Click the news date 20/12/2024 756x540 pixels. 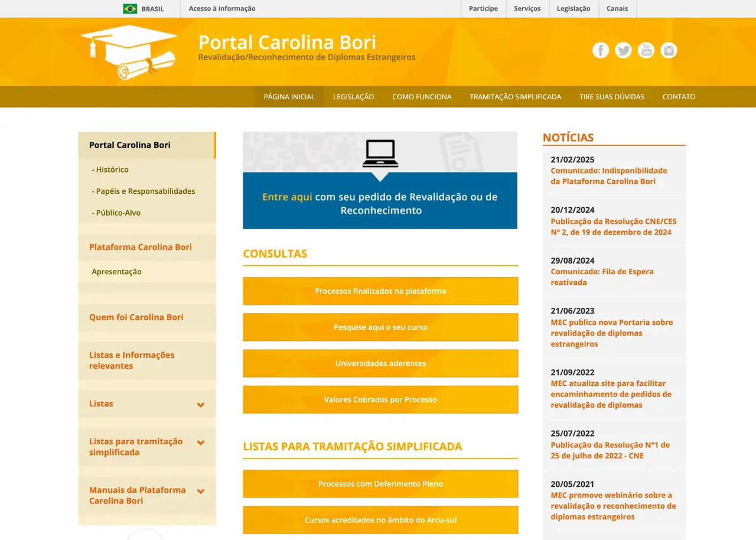[x=572, y=210]
